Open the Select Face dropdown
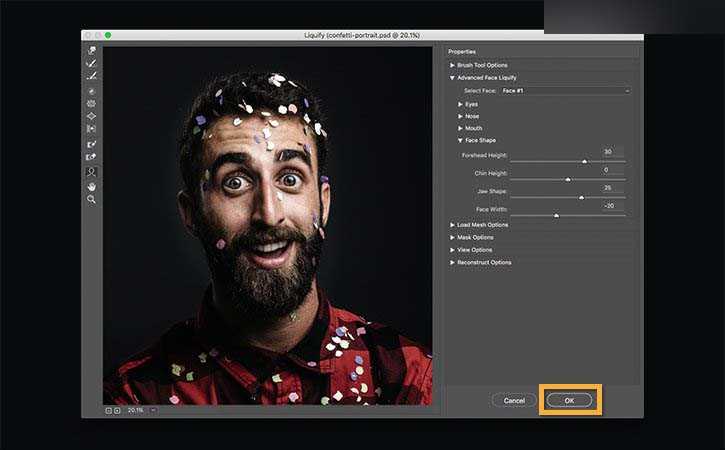725x450 pixels. (565, 90)
